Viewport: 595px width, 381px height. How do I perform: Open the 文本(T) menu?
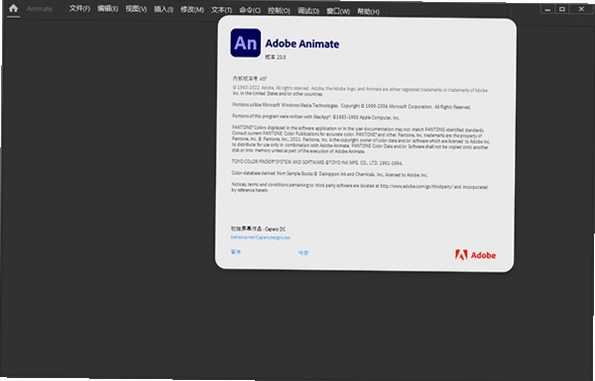click(221, 10)
